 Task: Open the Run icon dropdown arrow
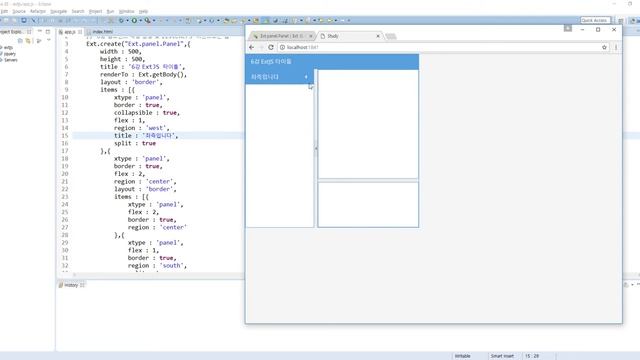140,20
